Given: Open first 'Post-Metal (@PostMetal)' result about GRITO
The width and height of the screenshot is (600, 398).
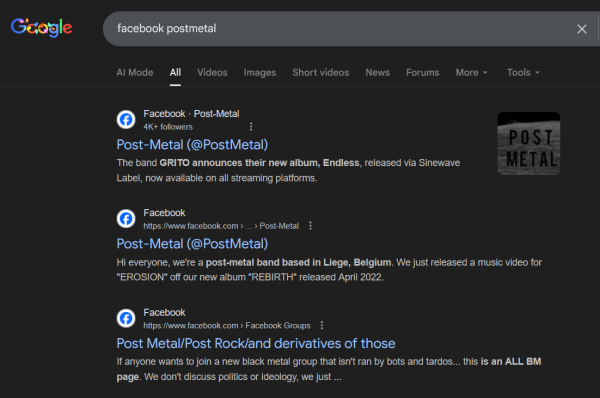Looking at the screenshot, I should [192, 145].
